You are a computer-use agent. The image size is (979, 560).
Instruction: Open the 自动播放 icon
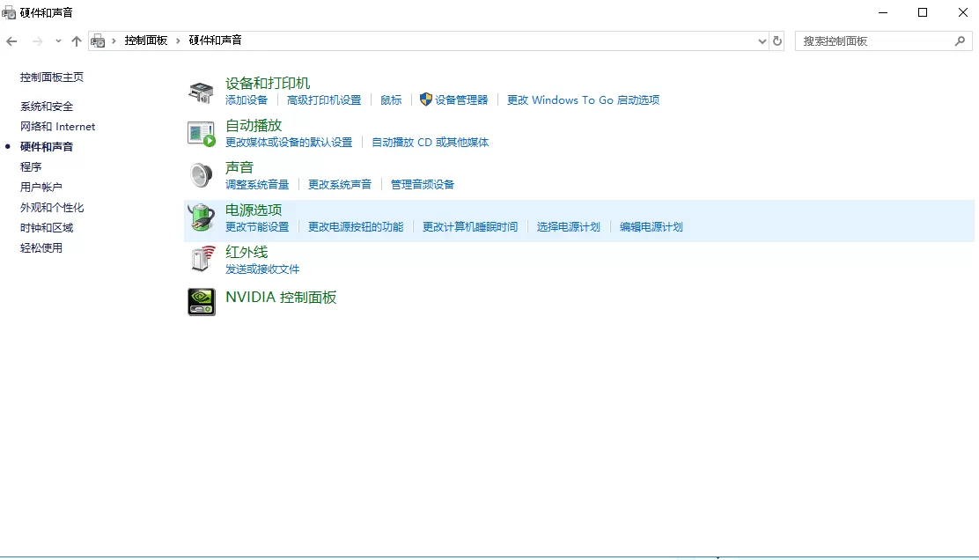pos(201,134)
